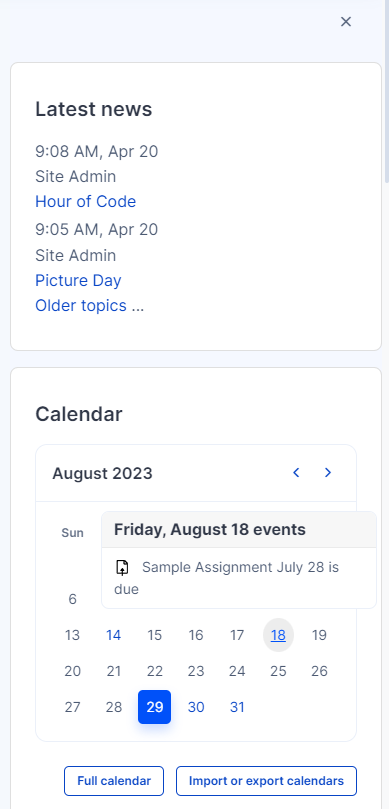The width and height of the screenshot is (389, 809).
Task: Go to previous month in calendar
Action: tap(296, 473)
